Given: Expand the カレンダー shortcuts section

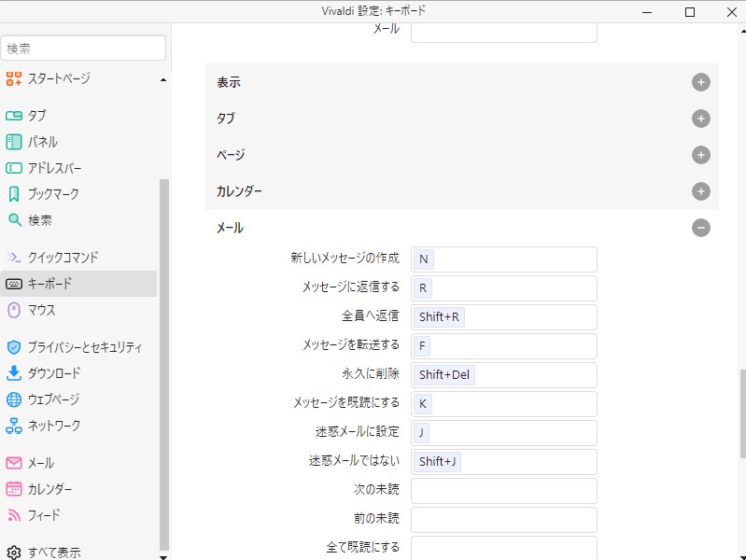Looking at the screenshot, I should [701, 191].
